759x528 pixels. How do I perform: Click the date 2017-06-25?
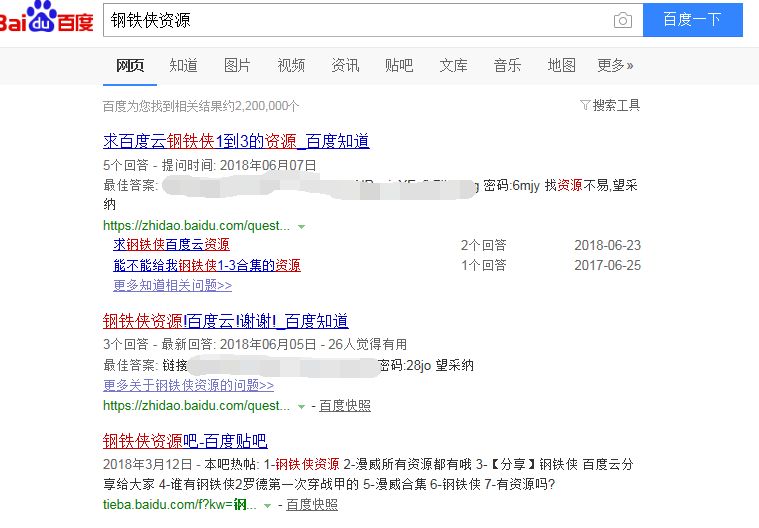(x=607, y=265)
